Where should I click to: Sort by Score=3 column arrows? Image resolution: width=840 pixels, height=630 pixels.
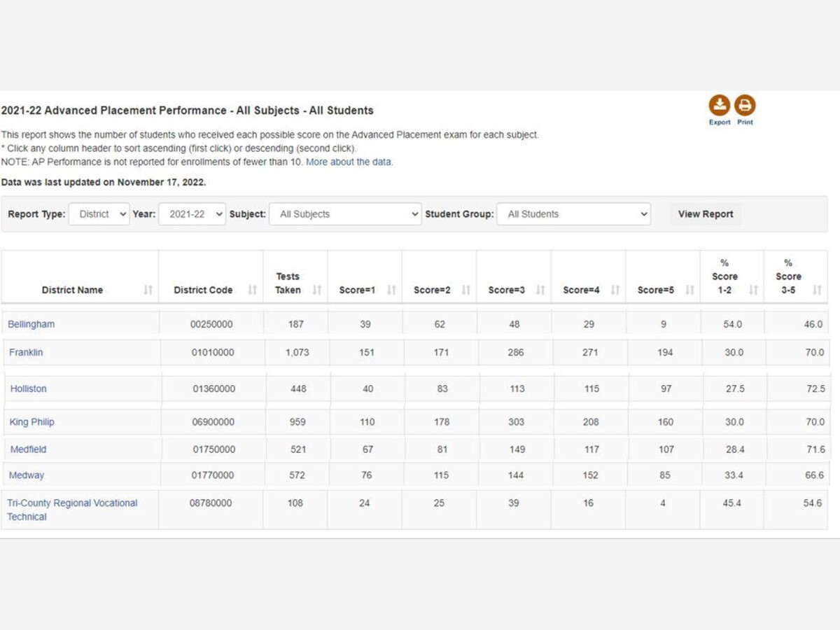[x=540, y=290]
